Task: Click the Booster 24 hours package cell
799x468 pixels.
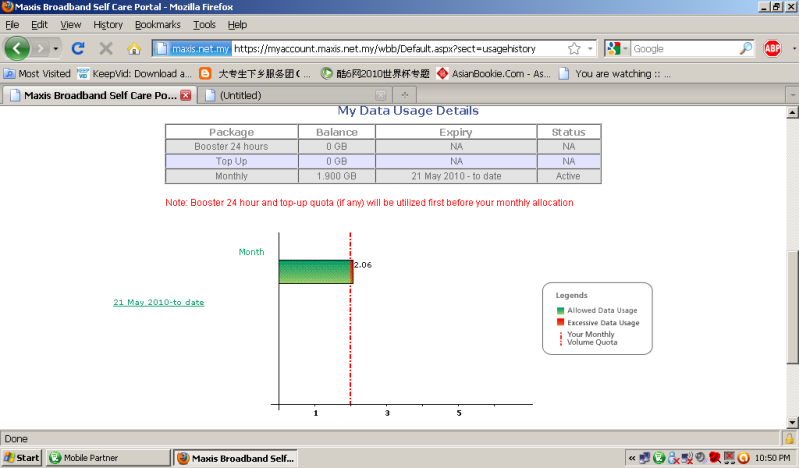Action: pos(231,146)
